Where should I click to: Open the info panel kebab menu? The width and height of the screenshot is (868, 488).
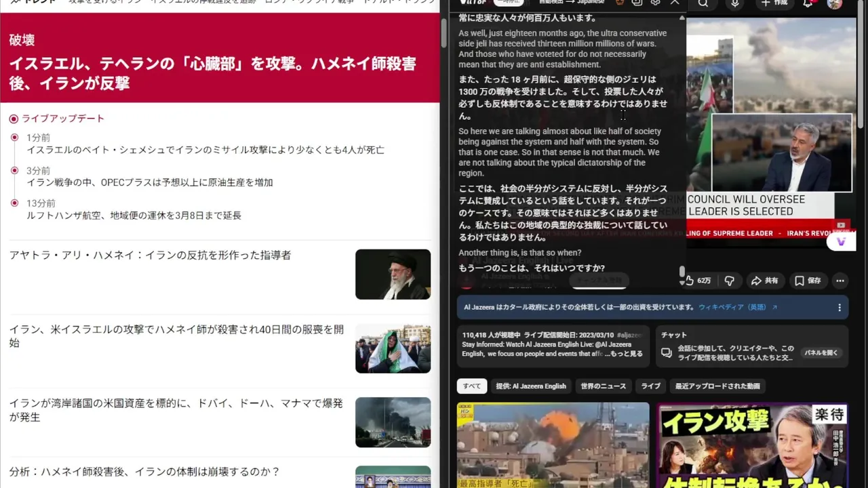coord(840,307)
